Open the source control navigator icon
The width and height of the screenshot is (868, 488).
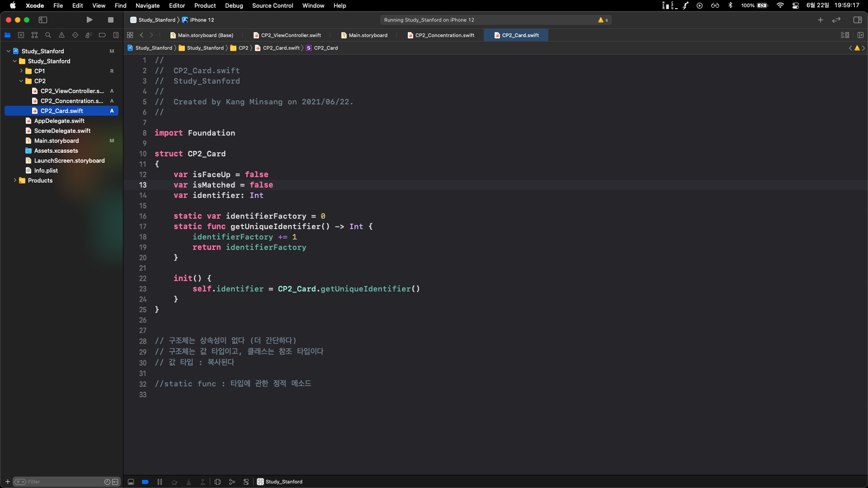[21, 35]
